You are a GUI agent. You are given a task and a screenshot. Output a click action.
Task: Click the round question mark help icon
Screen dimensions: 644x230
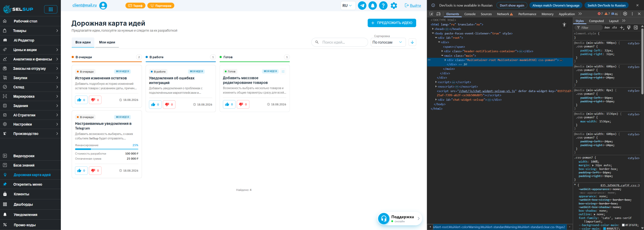click(383, 6)
